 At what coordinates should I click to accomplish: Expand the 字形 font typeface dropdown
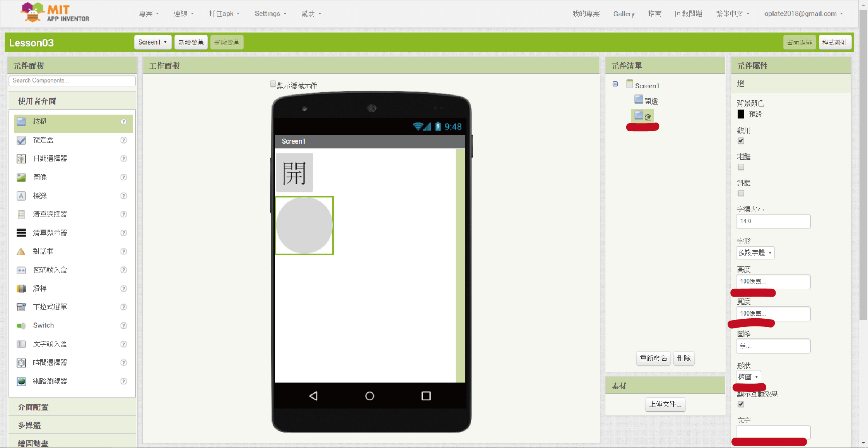tap(755, 253)
